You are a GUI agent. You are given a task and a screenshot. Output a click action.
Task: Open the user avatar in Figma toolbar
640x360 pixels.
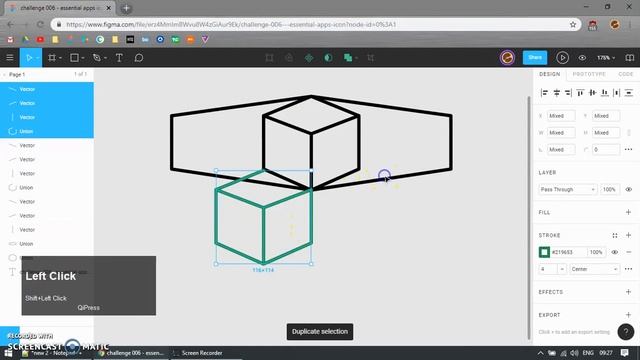(x=507, y=58)
